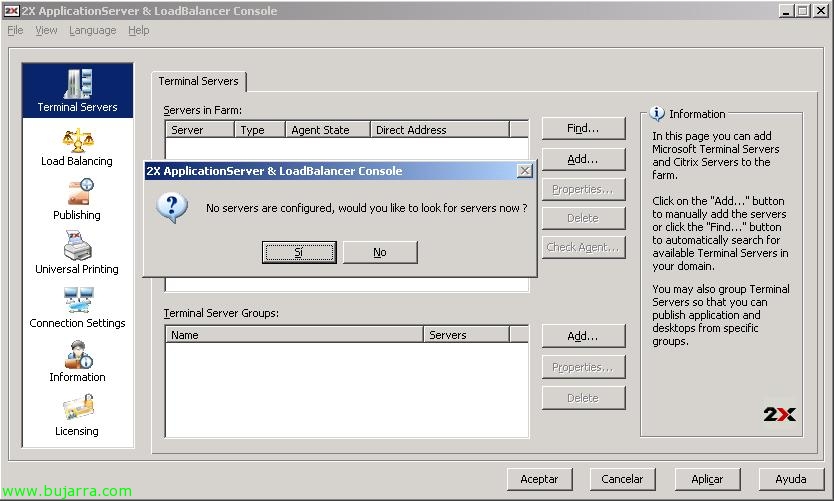The width and height of the screenshot is (834, 501).
Task: Open the View menu
Action: (x=46, y=30)
